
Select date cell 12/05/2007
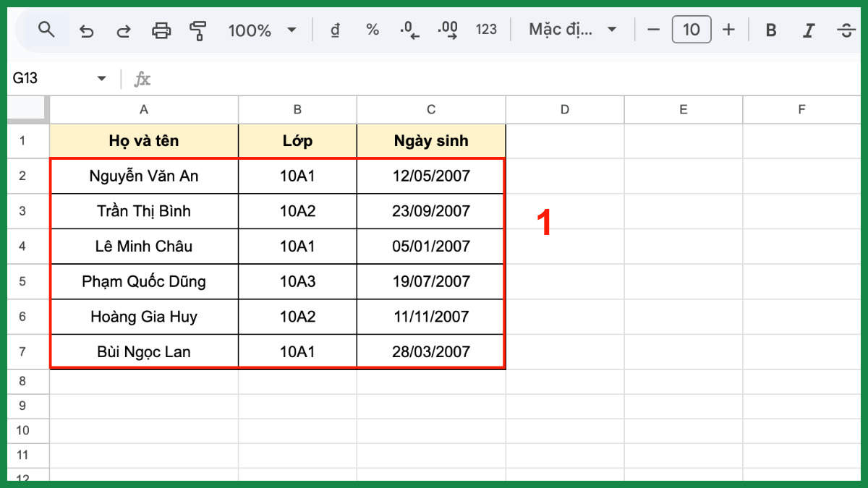click(431, 176)
